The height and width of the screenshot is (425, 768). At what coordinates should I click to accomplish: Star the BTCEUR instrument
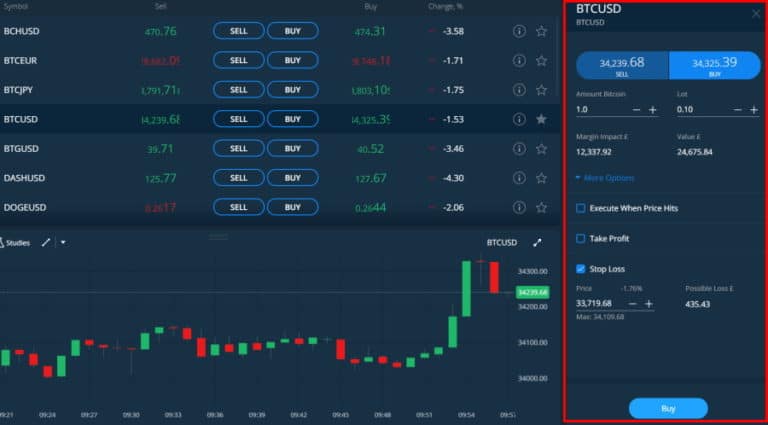[x=541, y=61]
